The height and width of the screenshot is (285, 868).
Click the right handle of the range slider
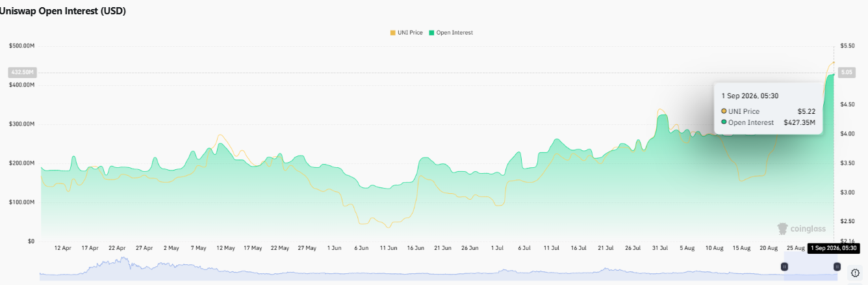(837, 267)
